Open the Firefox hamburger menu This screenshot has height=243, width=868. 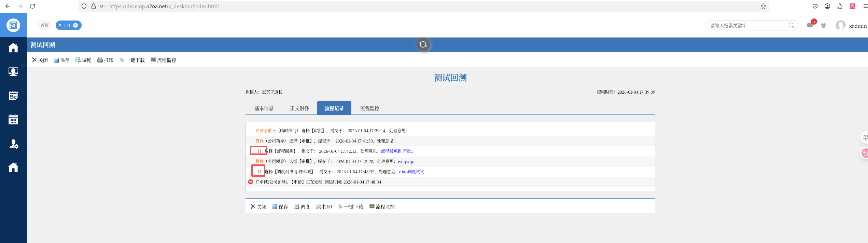pos(865,6)
